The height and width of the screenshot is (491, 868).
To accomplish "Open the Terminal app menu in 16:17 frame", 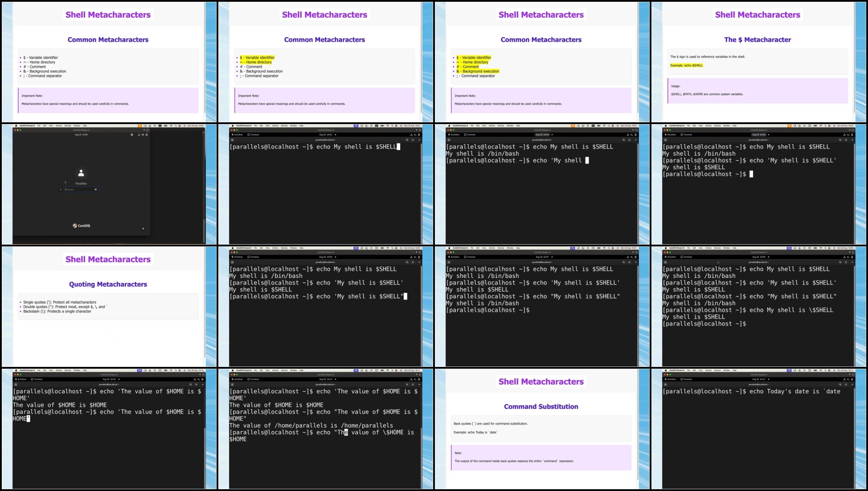I will click(x=686, y=379).
